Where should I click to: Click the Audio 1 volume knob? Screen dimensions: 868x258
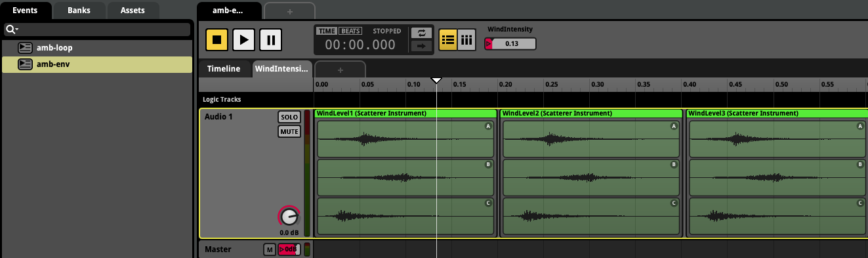[x=289, y=217]
